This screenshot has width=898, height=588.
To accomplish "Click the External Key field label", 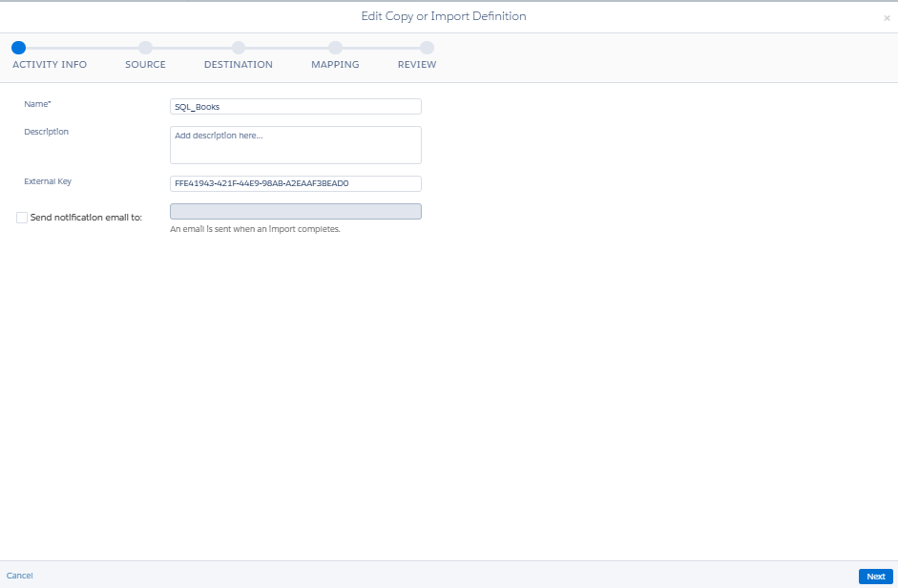I will click(48, 181).
